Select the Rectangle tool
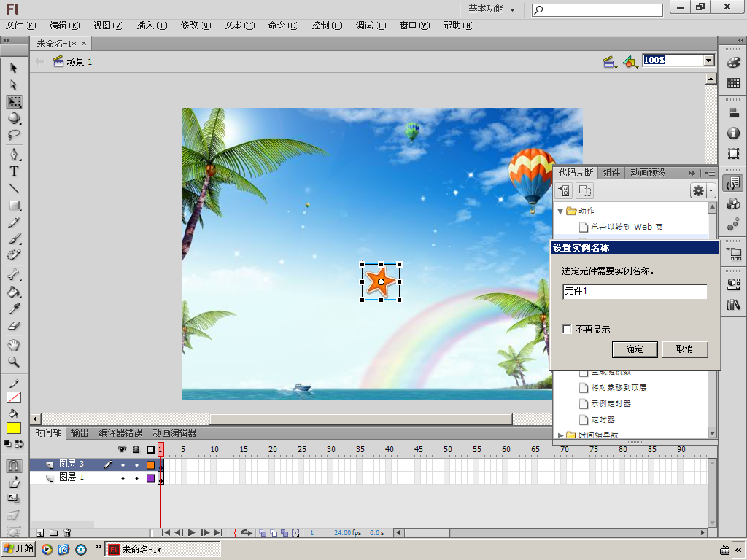 [14, 206]
